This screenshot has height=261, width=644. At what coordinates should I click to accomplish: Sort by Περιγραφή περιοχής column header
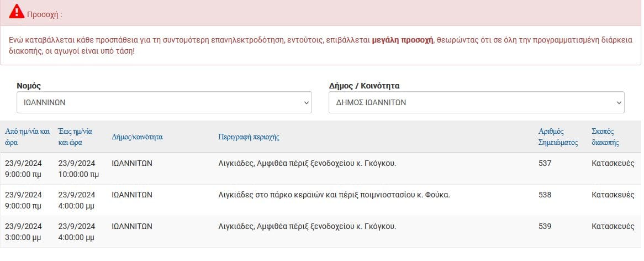click(x=249, y=137)
